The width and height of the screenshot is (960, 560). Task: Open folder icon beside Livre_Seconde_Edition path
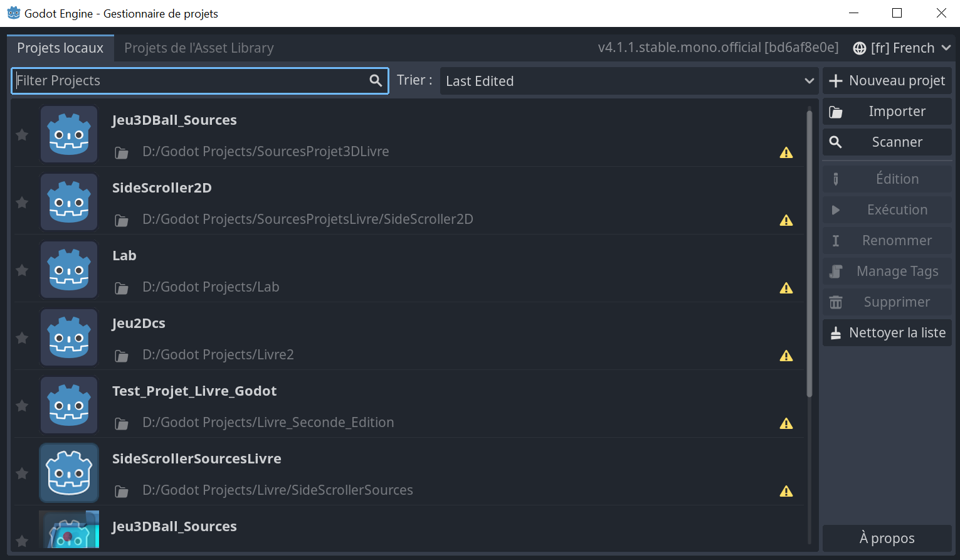pos(122,424)
